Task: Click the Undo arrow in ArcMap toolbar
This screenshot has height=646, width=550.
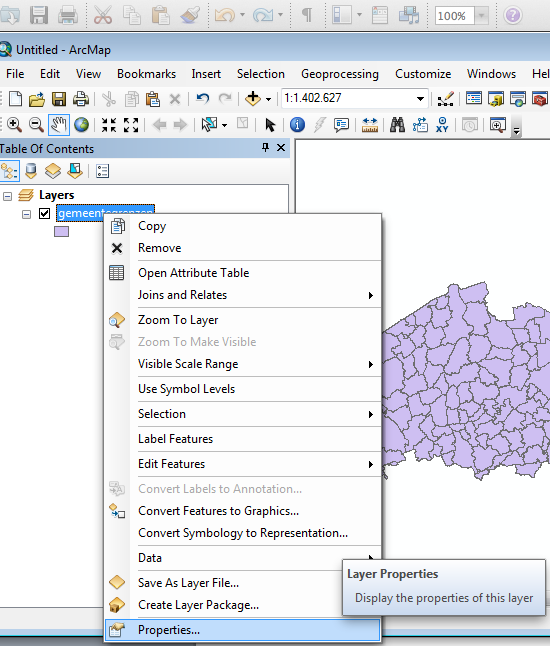Action: click(x=202, y=99)
